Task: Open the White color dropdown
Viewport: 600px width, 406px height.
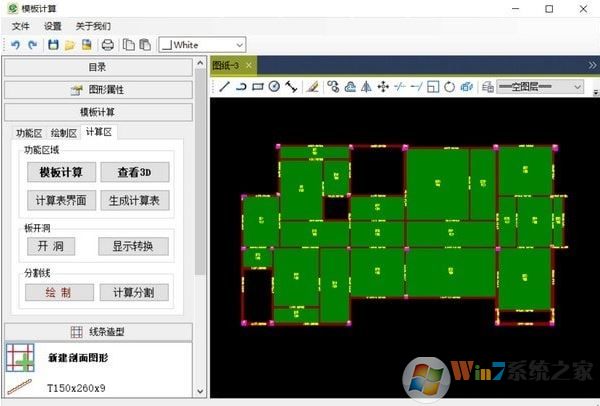Action: pyautogui.click(x=202, y=45)
